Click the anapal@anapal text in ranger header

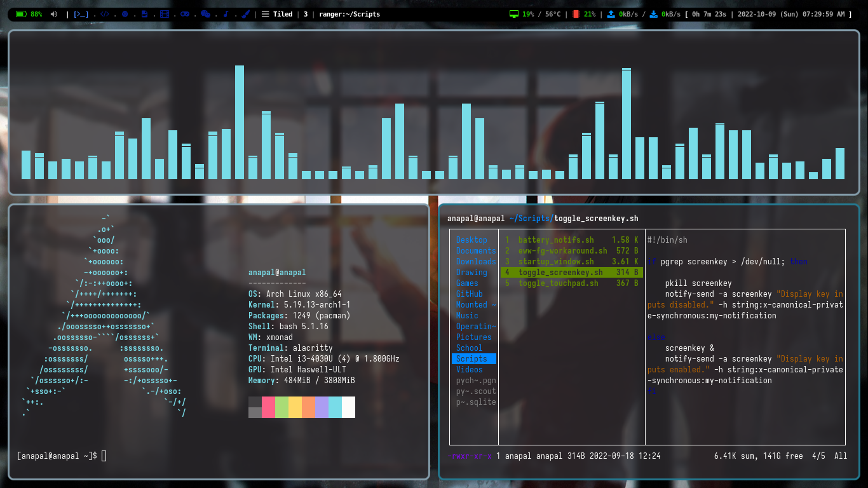[476, 219]
